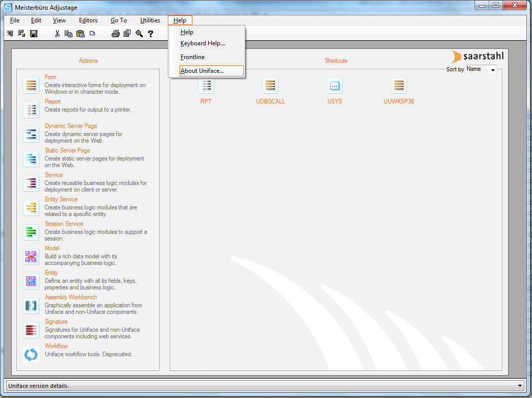The width and height of the screenshot is (532, 398).
Task: Click the Form link
Action: (x=50, y=77)
